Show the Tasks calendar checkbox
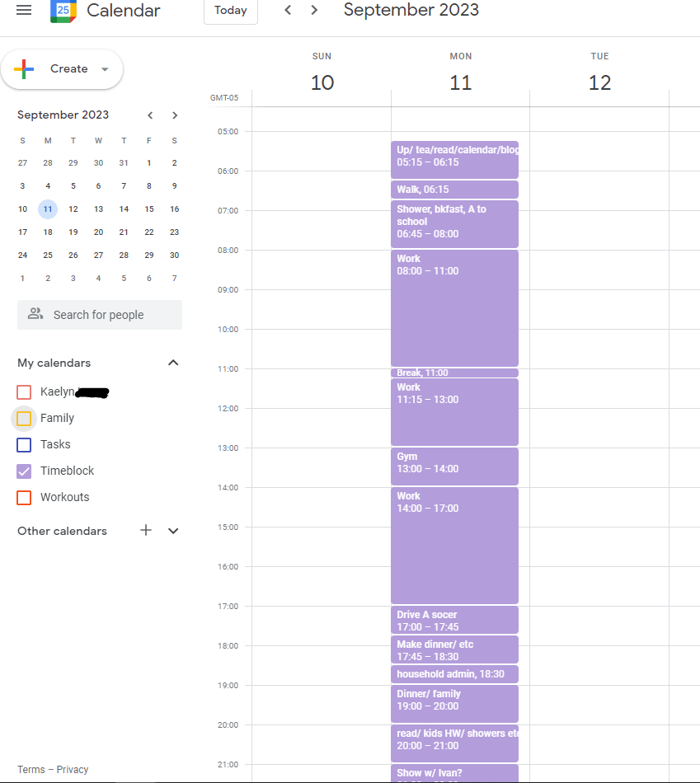Image resolution: width=700 pixels, height=783 pixels. coord(24,445)
